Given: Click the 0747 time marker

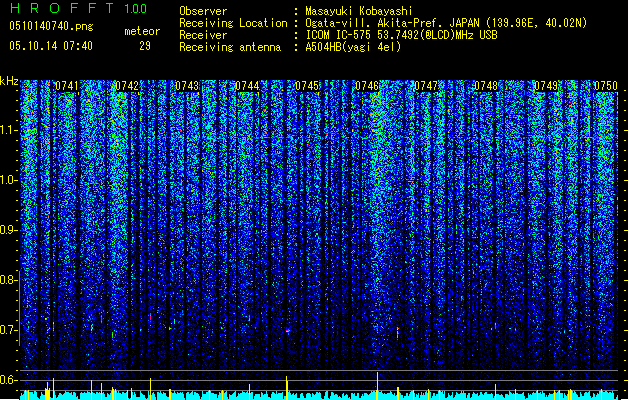Looking at the screenshot, I should tap(426, 86).
